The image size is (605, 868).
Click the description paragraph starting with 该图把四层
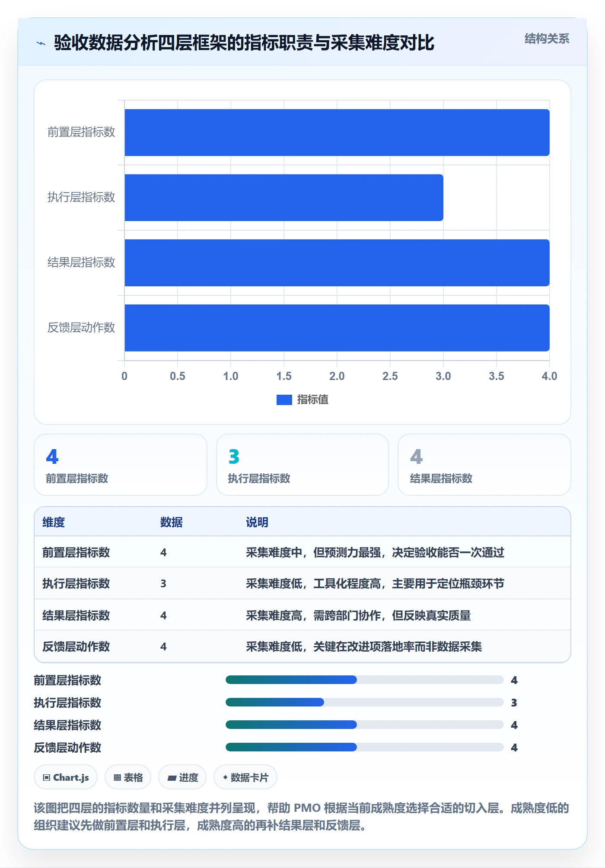(302, 817)
